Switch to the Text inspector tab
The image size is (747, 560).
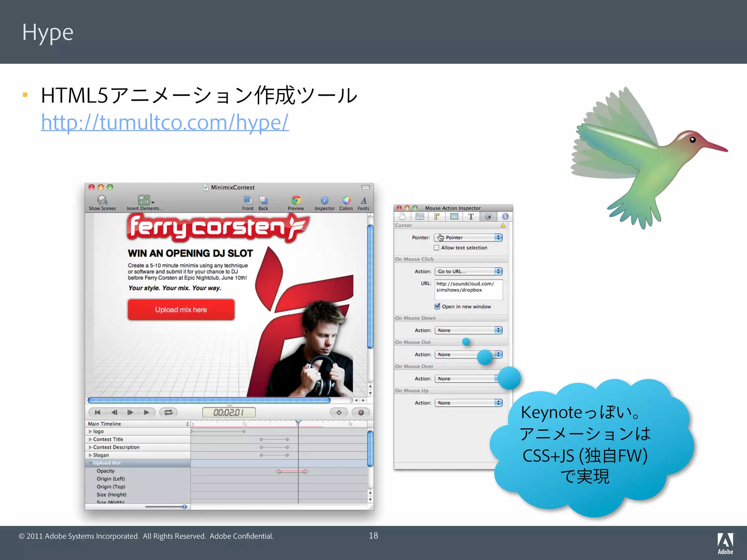coord(471,217)
